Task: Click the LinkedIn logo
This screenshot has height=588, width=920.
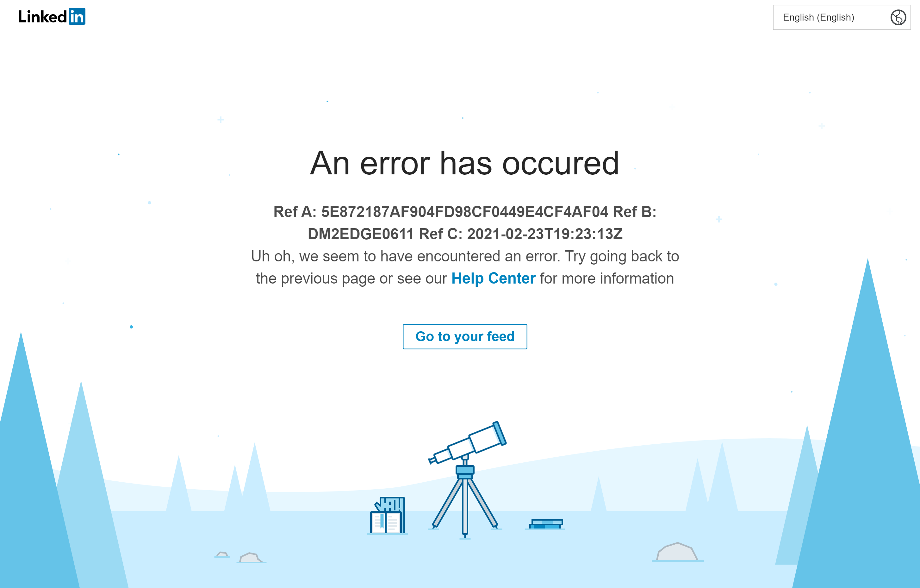Action: [52, 16]
